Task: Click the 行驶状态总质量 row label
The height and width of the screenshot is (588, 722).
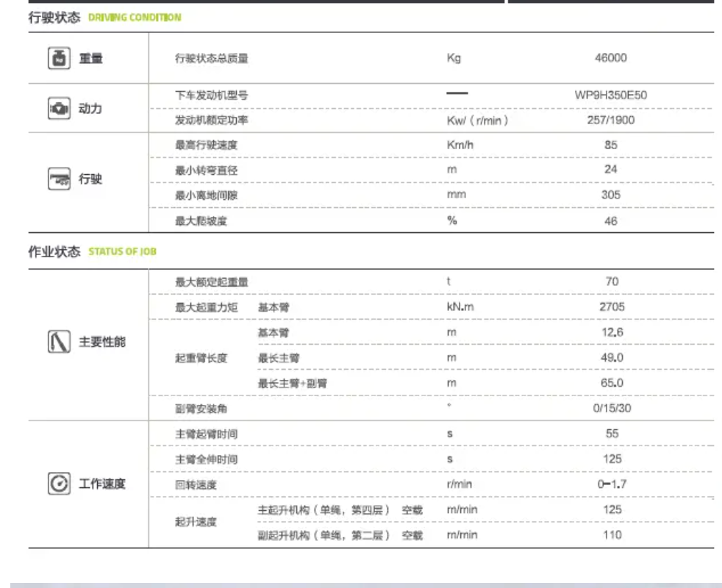Action: [x=211, y=59]
